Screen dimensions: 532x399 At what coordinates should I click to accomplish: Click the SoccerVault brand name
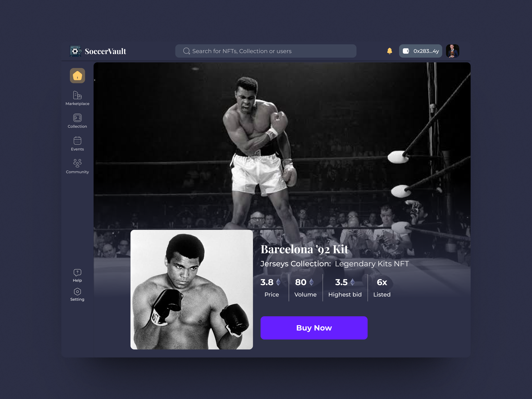[105, 52]
